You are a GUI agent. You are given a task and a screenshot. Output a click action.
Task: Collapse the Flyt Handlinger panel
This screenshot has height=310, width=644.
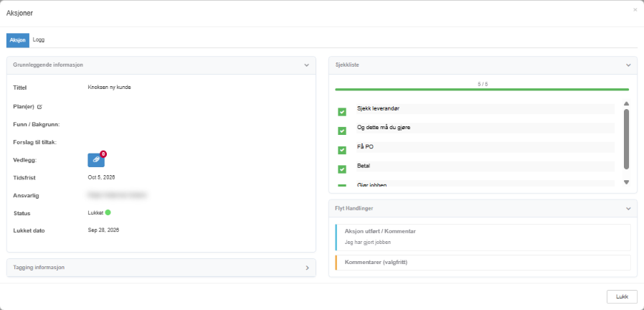click(x=628, y=208)
